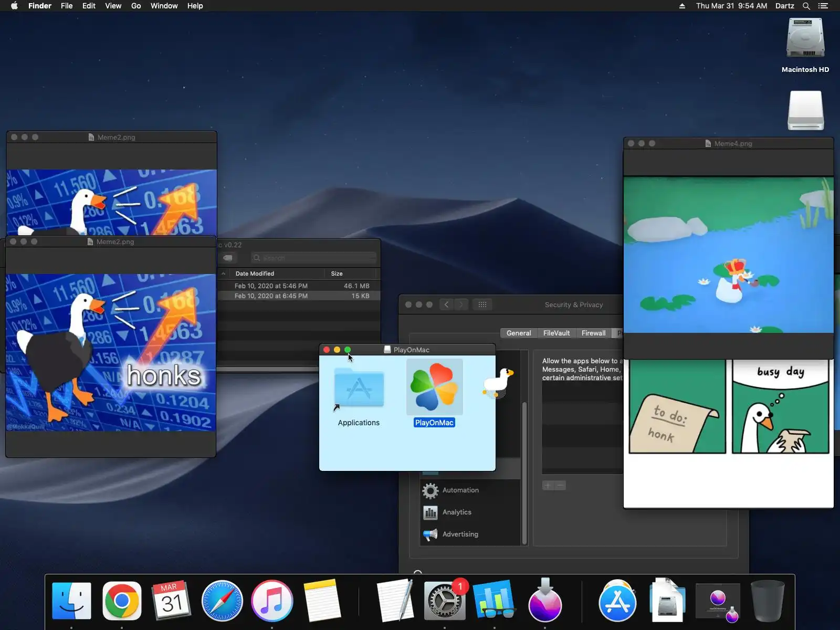
Task: Open the disk image stack in Dock
Action: coord(667,601)
